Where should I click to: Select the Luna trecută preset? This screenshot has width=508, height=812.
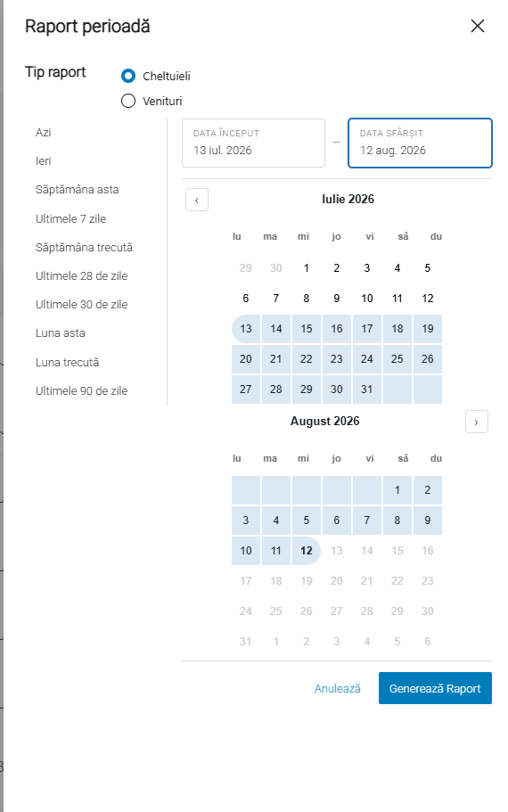click(x=68, y=362)
